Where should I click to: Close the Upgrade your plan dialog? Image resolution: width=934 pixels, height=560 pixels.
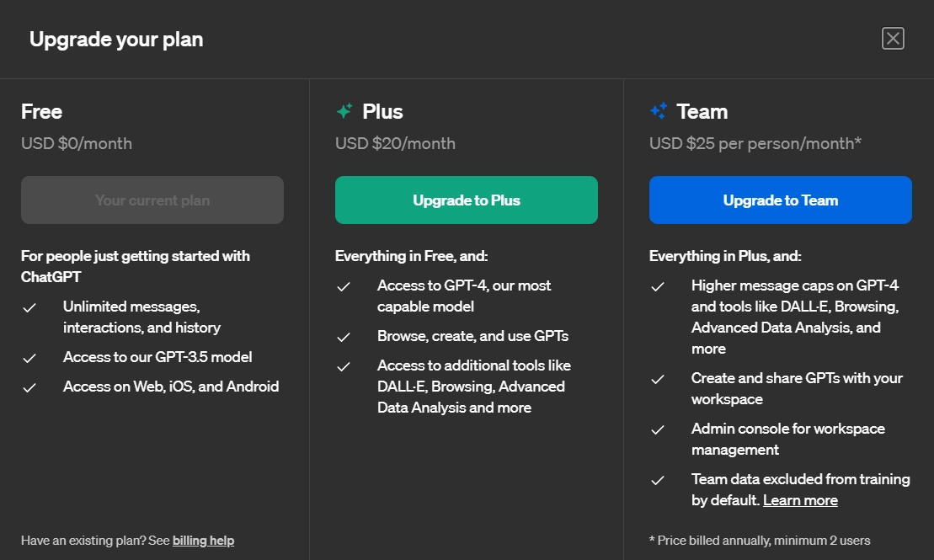pyautogui.click(x=893, y=39)
